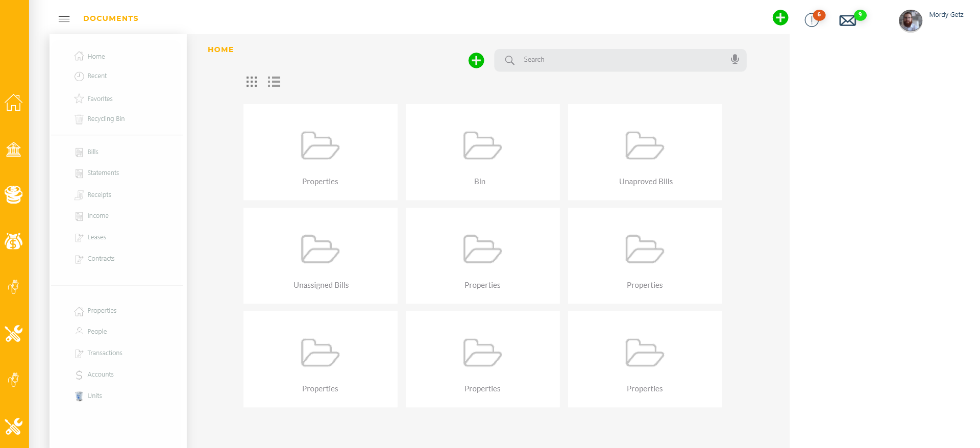
Task: Open the Bin folder card
Action: tap(483, 152)
